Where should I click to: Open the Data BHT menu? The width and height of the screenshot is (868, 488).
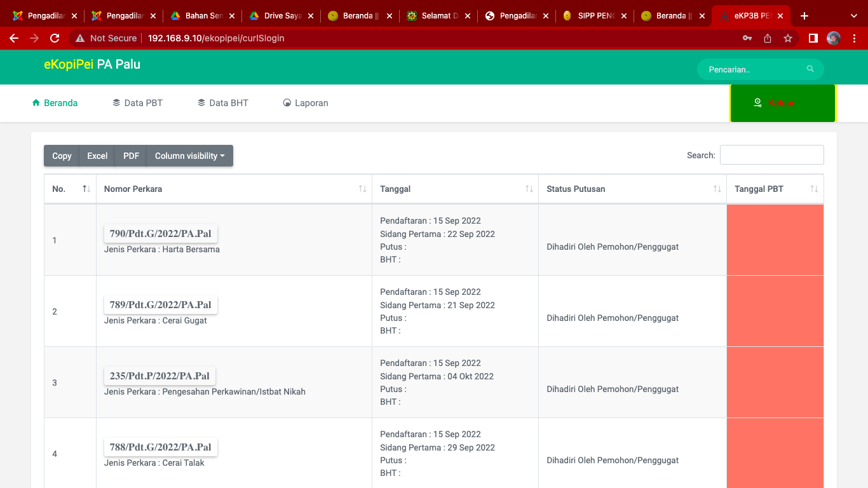coord(223,103)
